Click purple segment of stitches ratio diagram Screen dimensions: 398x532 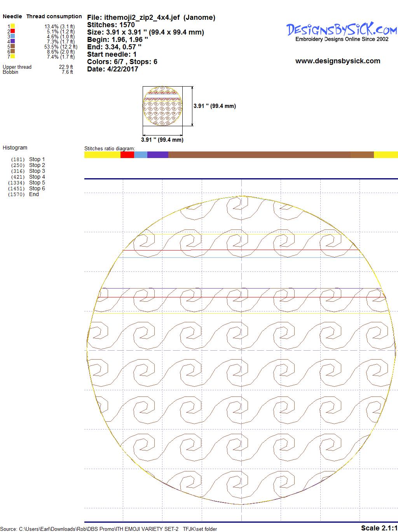(158, 155)
